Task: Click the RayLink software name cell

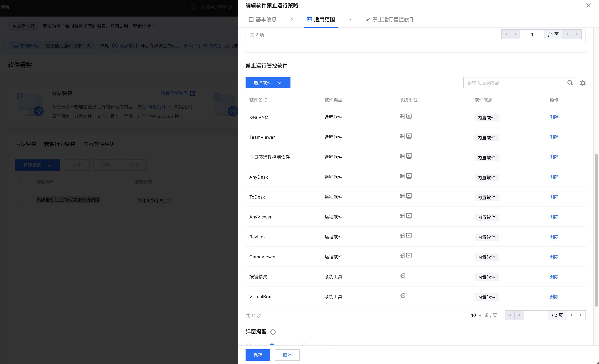Action: coord(257,237)
